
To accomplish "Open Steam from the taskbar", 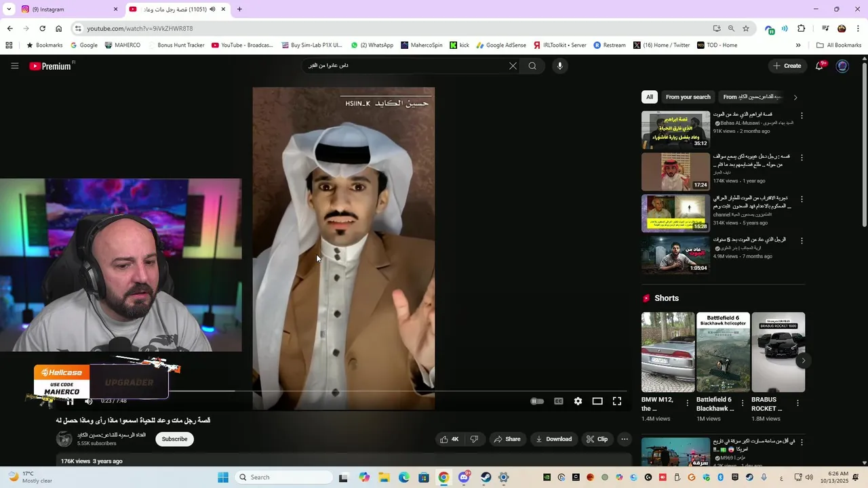I will coord(486,477).
